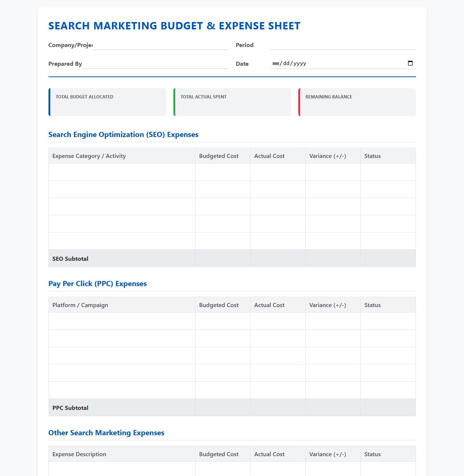Click the Variance (+/-) header in SEO table
Viewport: 464px width, 476px height.
(x=333, y=156)
